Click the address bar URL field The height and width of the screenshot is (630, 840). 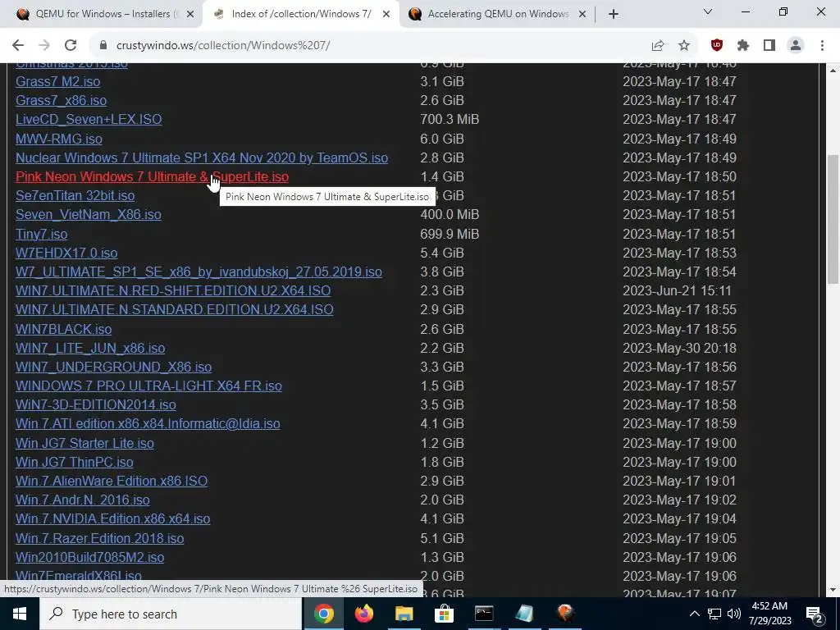(375, 46)
